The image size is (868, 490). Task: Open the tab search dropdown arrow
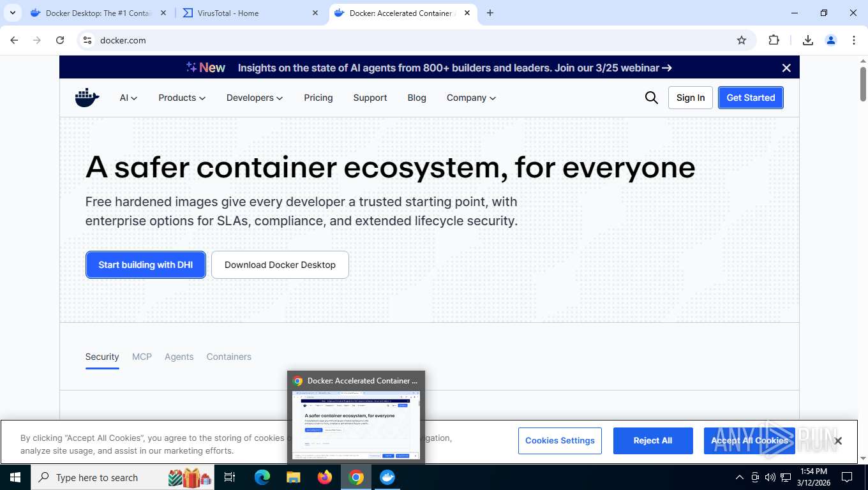[x=12, y=13]
